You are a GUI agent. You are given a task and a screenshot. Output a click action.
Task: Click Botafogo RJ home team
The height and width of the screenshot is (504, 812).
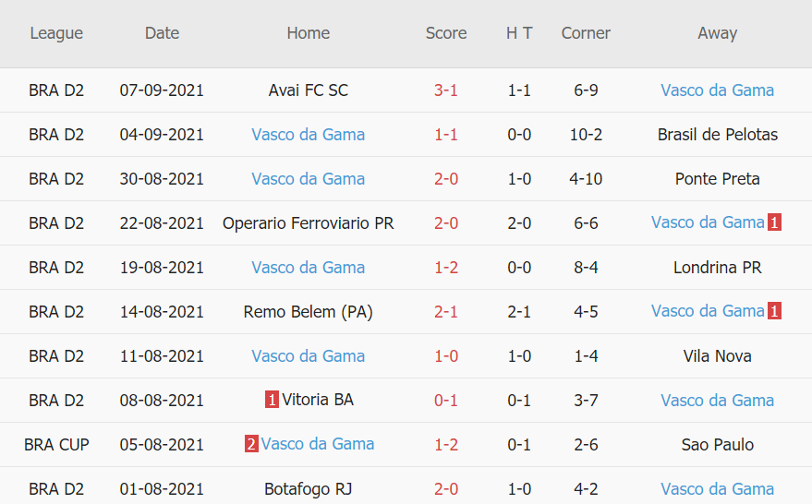[308, 488]
